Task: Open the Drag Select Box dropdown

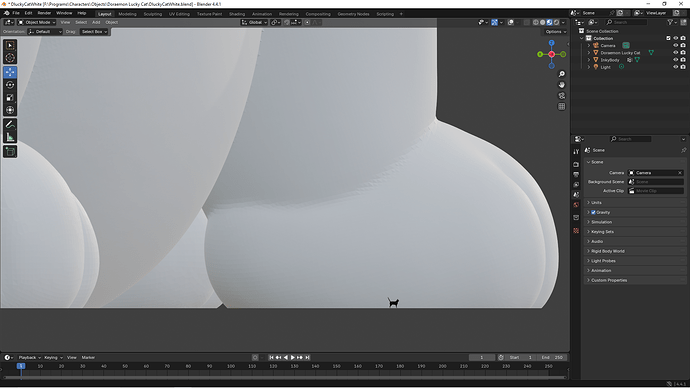Action: 94,32
